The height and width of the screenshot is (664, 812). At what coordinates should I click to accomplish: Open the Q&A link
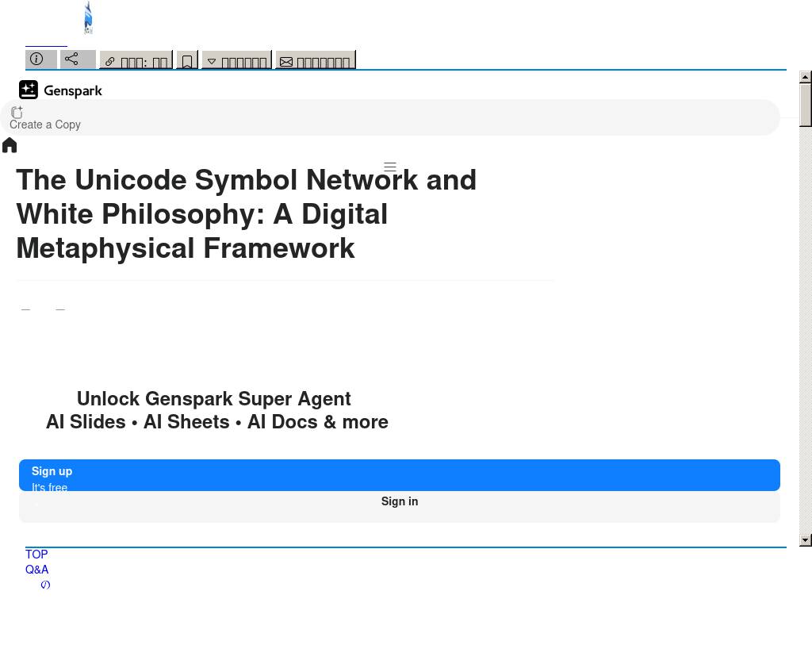[36, 570]
